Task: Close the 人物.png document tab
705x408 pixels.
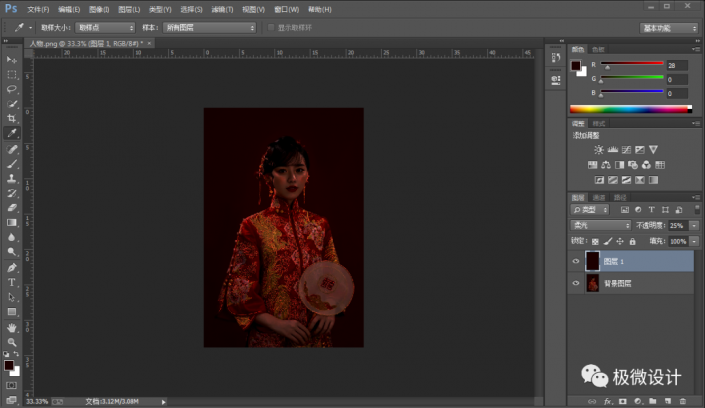Action: (149, 43)
